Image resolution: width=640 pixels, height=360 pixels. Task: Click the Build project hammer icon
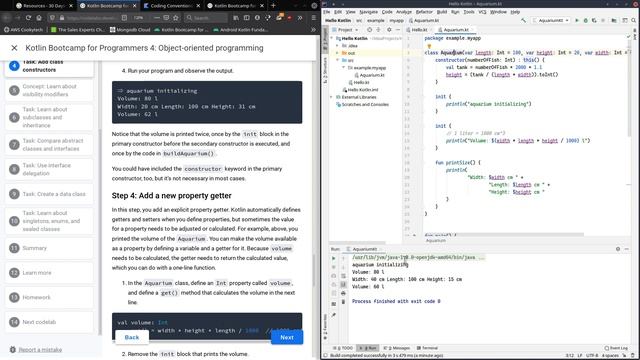point(523,20)
